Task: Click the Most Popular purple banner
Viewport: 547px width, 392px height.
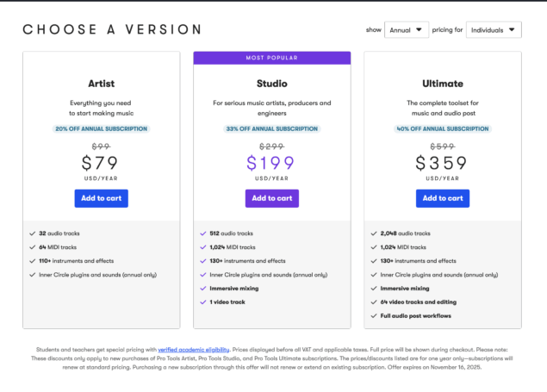Action: 271,58
